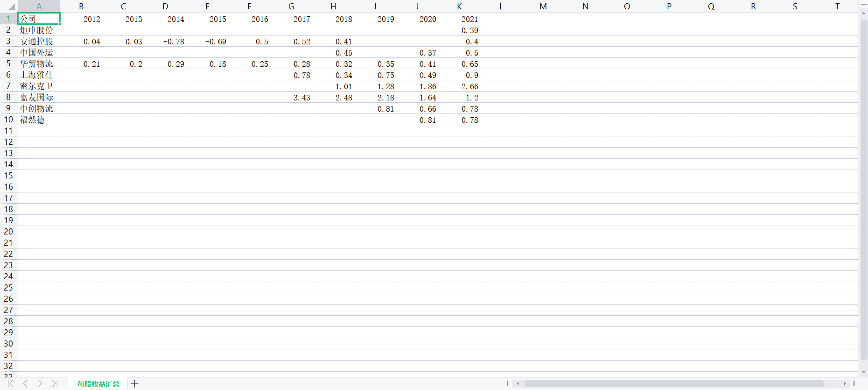The width and height of the screenshot is (868, 390).
Task: Click cell 中国外运
Action: (39, 52)
